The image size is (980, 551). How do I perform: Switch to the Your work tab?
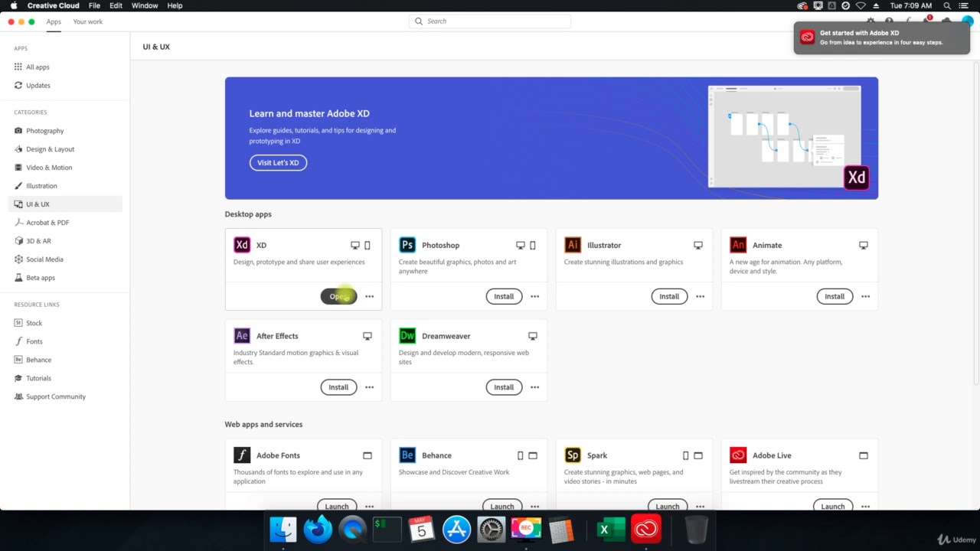click(x=87, y=21)
